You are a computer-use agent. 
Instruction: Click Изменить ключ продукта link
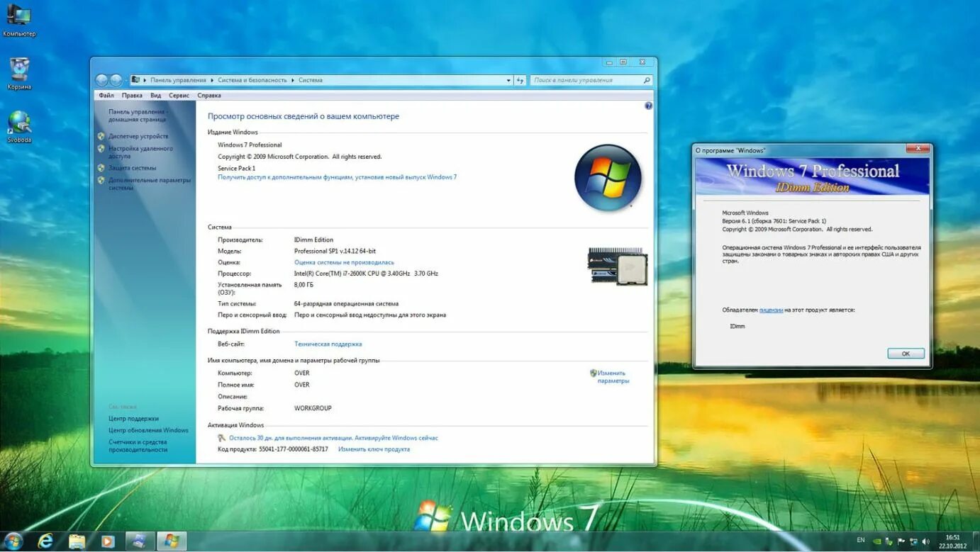click(374, 449)
